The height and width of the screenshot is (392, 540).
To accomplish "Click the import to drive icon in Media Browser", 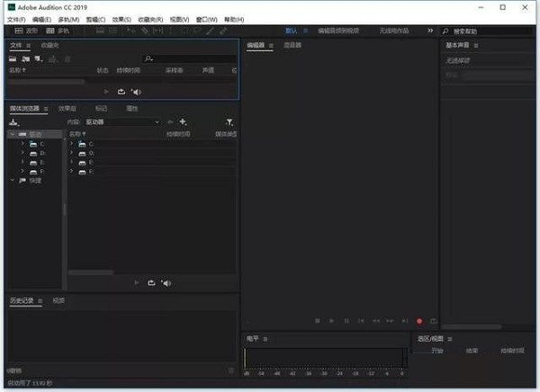I will [13, 122].
